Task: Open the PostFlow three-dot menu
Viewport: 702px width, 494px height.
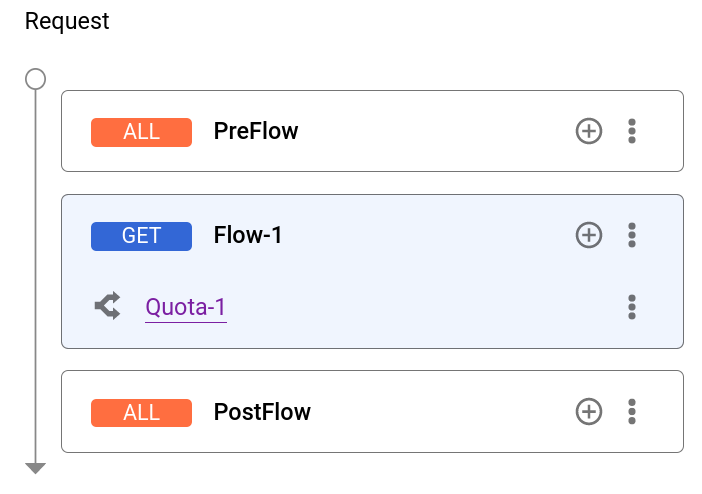Action: pos(631,412)
